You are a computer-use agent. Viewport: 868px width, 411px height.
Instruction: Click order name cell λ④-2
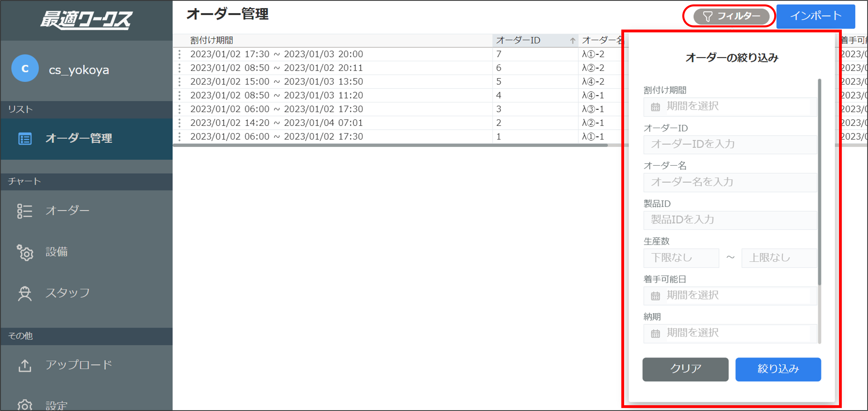point(593,82)
